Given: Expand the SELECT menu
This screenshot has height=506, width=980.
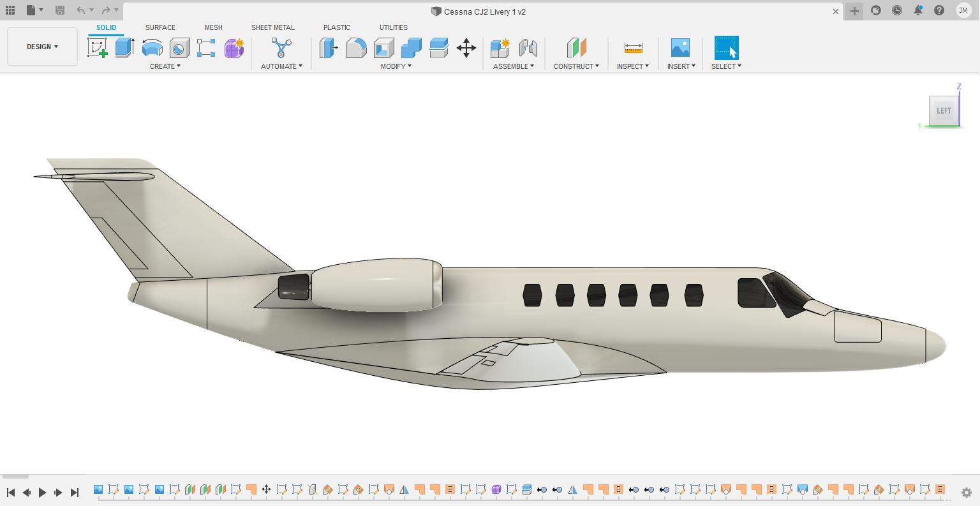Looking at the screenshot, I should (726, 66).
